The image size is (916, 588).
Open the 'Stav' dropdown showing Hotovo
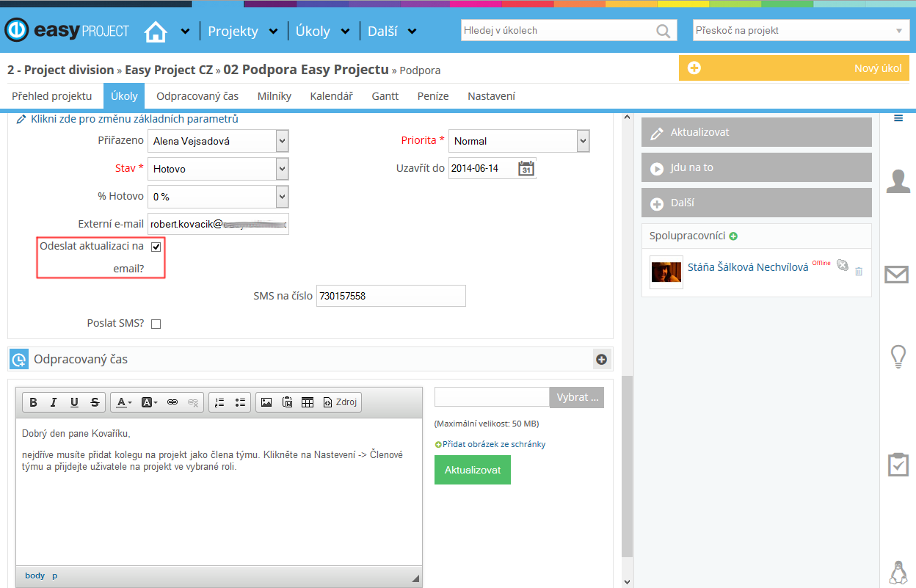click(217, 169)
